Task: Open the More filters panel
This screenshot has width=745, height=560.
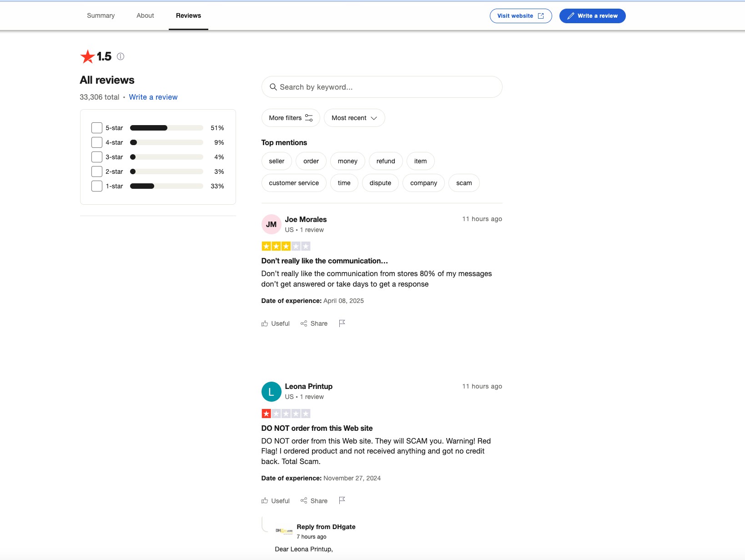Action: tap(291, 118)
